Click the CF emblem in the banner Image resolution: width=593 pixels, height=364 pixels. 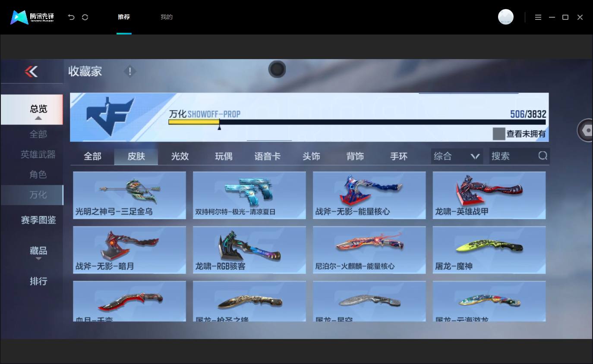pyautogui.click(x=110, y=116)
